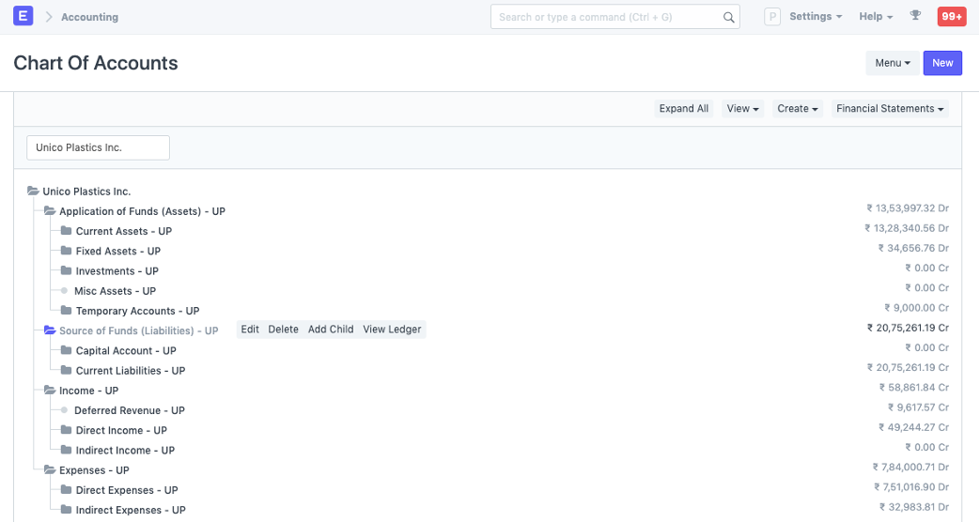Viewport: 980px width, 522px height.
Task: Open the trophy leaderboard icon
Action: 915,17
